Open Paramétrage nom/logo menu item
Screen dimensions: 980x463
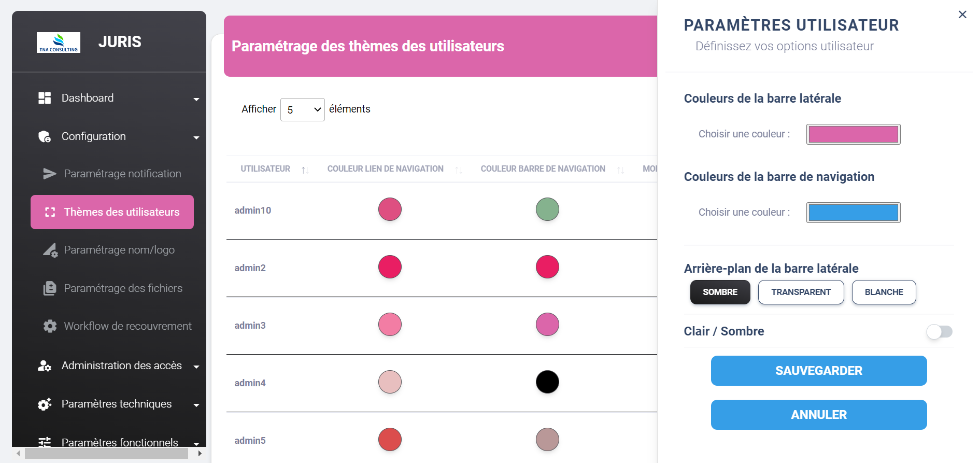click(x=119, y=250)
